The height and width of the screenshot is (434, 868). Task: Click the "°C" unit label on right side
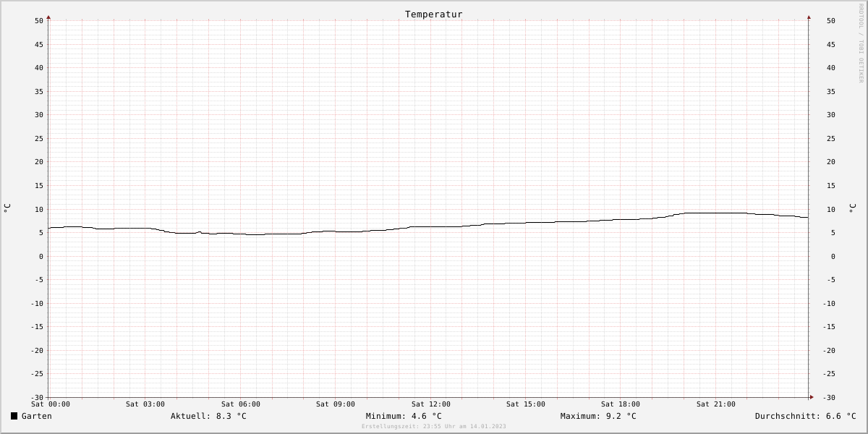[853, 208]
